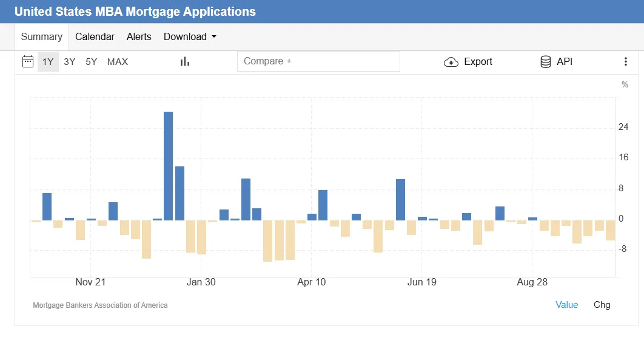The width and height of the screenshot is (644, 337).
Task: Click the -8 y-axis value
Action: (x=623, y=249)
